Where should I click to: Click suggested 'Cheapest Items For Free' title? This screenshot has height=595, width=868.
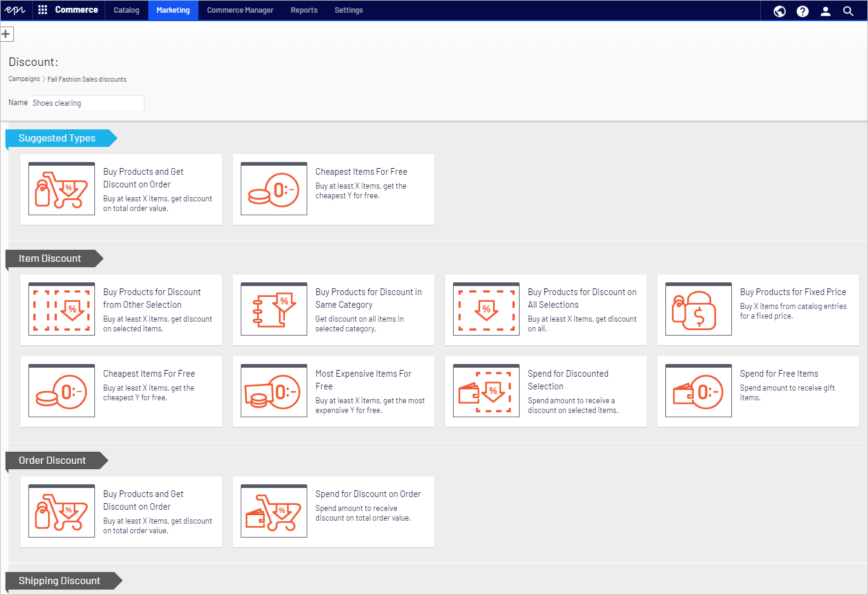pos(361,172)
